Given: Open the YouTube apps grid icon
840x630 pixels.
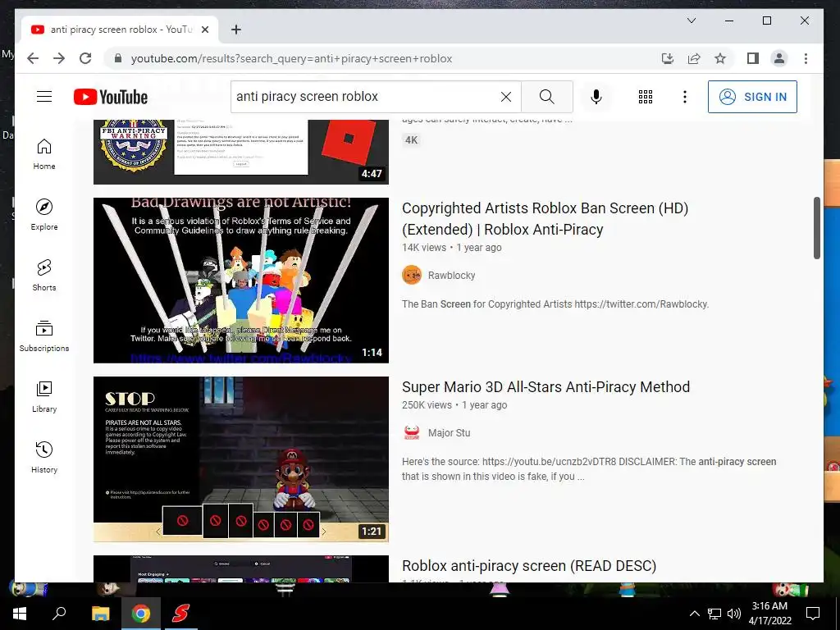Looking at the screenshot, I should (646, 97).
